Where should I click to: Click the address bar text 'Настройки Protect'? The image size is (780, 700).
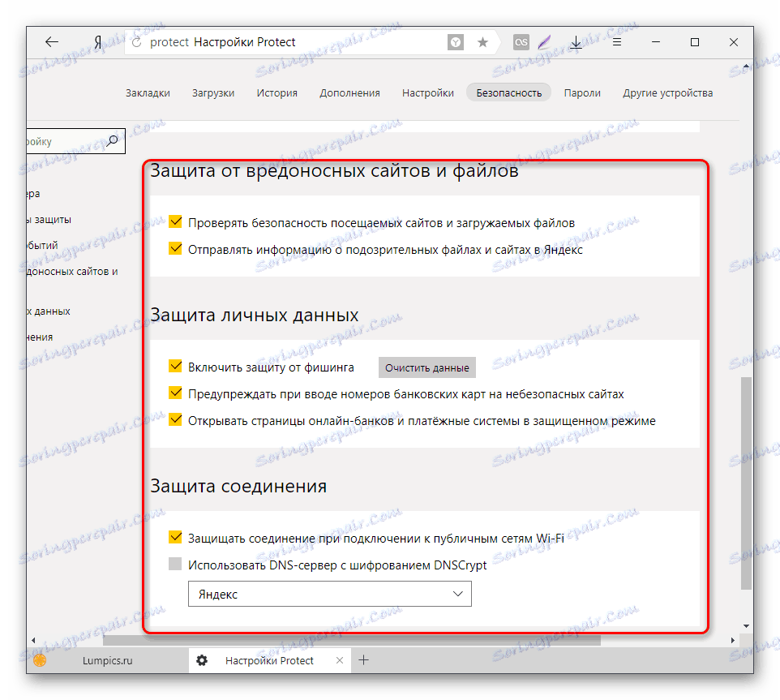click(245, 42)
